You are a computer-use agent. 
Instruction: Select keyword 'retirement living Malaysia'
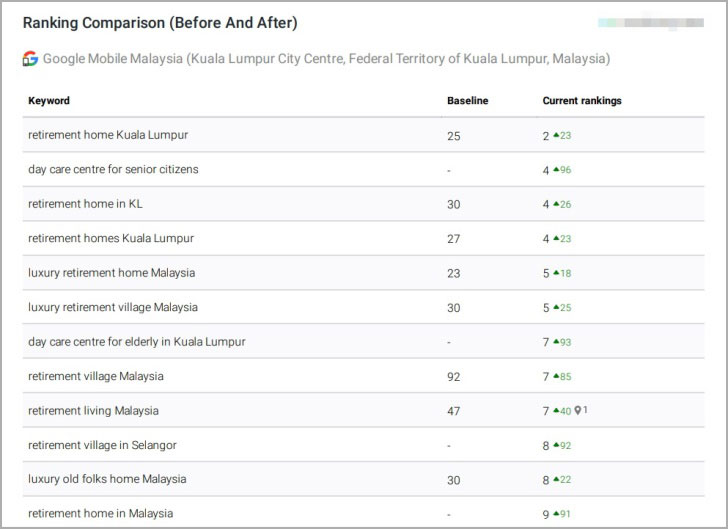pos(93,411)
